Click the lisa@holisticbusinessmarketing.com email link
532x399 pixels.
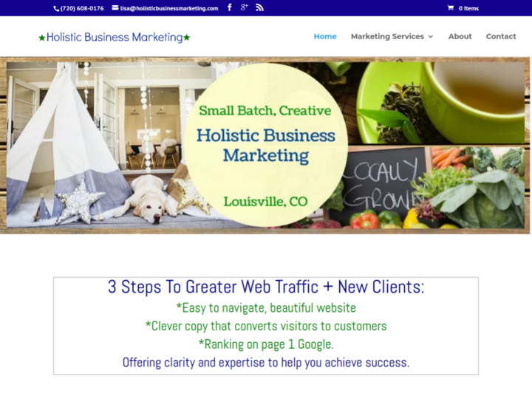[x=169, y=8]
